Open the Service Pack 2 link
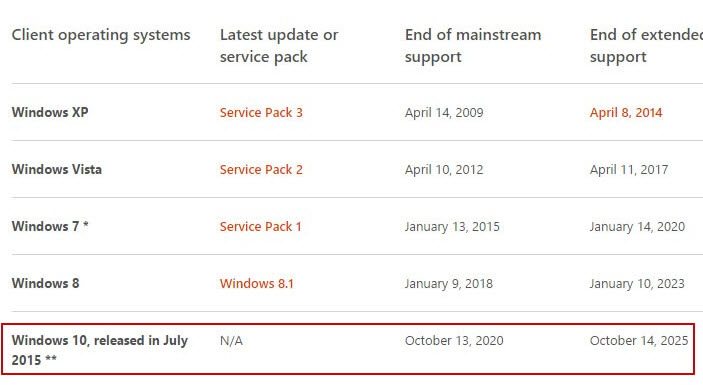 [x=261, y=169]
